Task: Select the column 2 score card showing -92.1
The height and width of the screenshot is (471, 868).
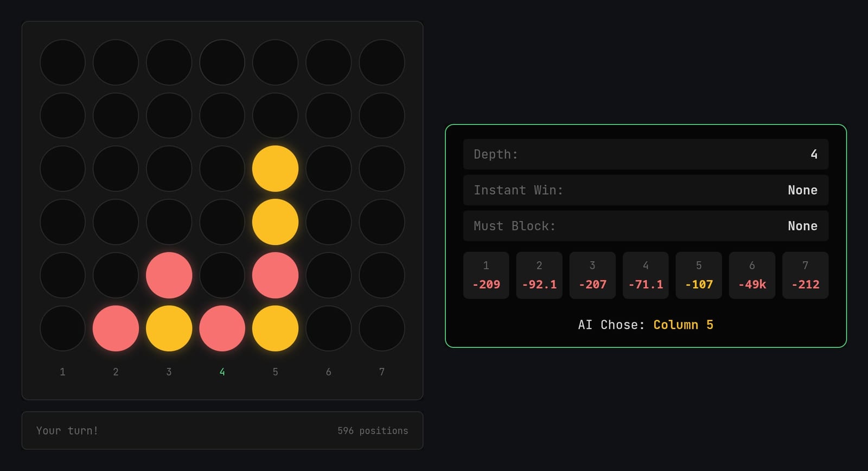Action: (539, 275)
